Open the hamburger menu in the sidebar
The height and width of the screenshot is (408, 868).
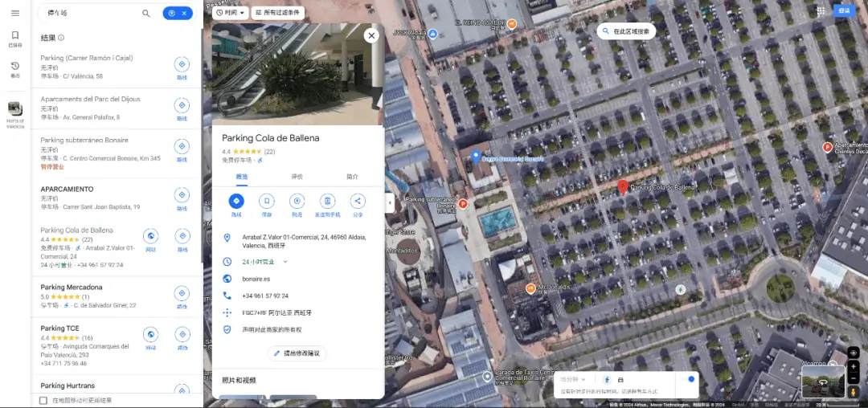14,13
